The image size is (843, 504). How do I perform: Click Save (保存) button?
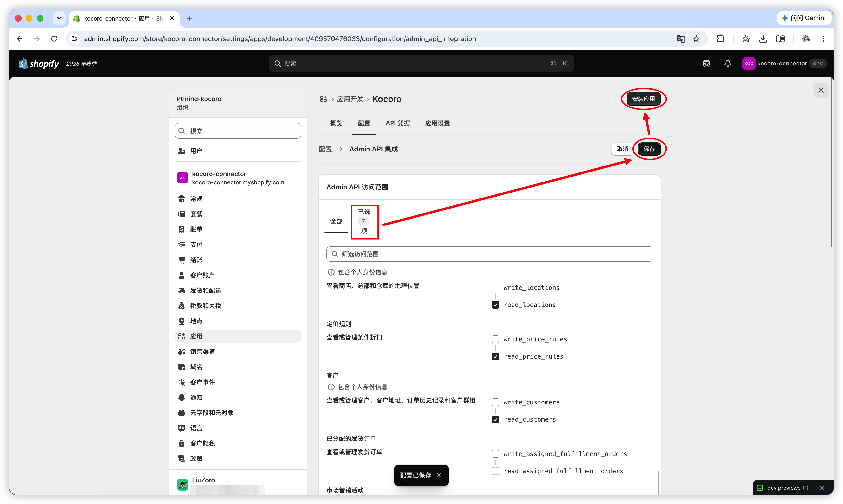pos(649,149)
